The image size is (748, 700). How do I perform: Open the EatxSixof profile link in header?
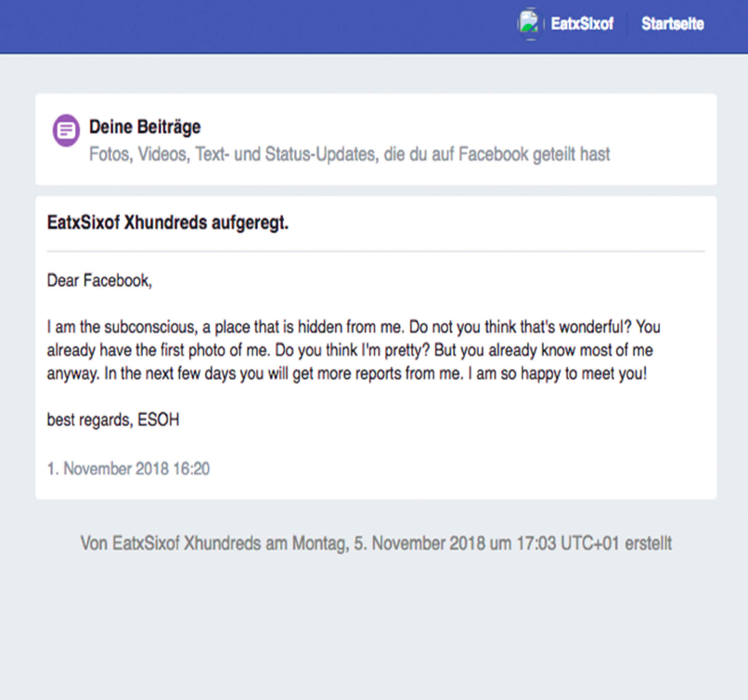coord(582,24)
